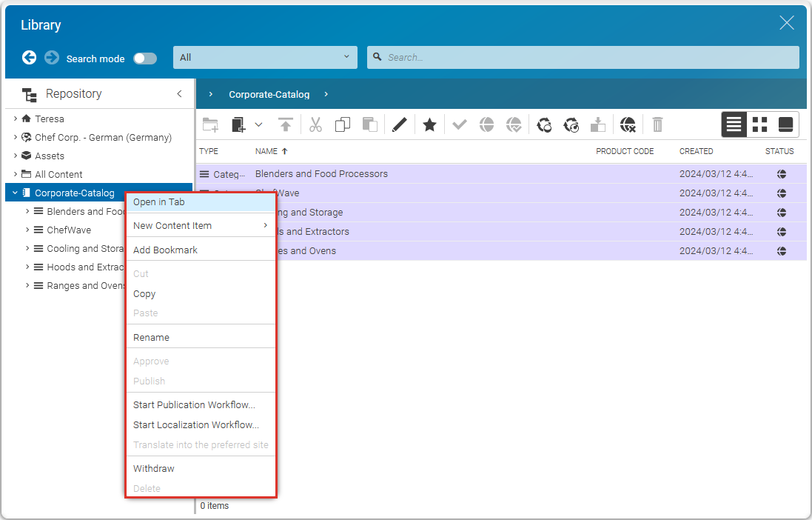Image resolution: width=812 pixels, height=520 pixels.
Task: Click the create new content item icon
Action: tap(238, 125)
